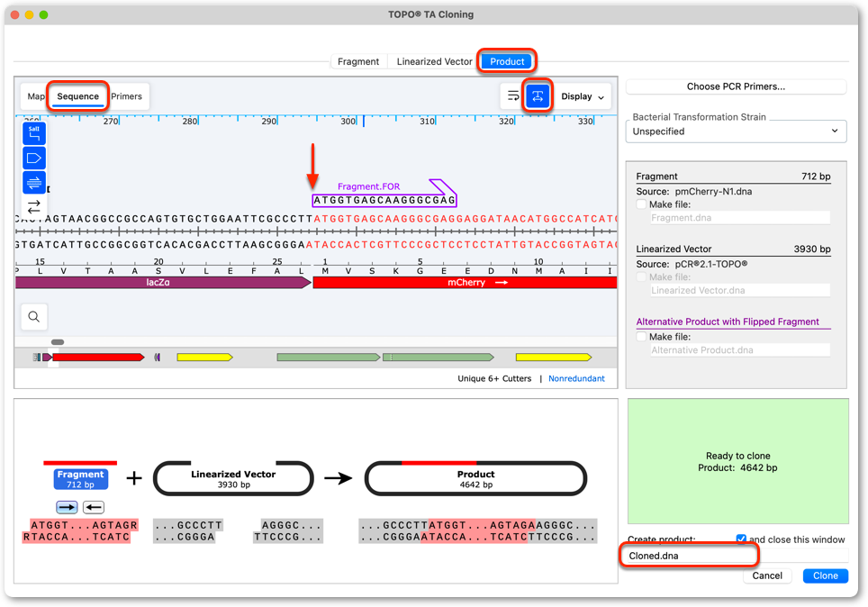Click Unique 6+ Cutters enzyme set
This screenshot has height=607, width=868.
pos(494,379)
